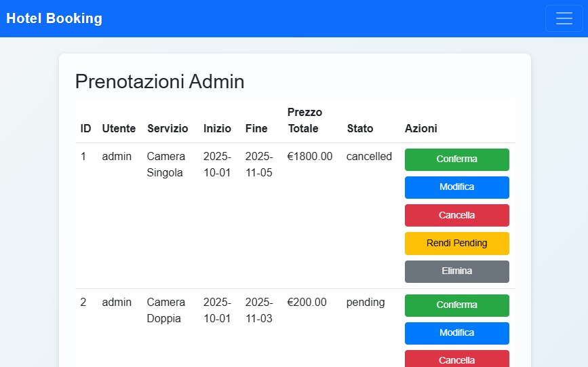Edit booking 2 via its Modifica button
Screen dimensions: 588x367
click(456, 333)
